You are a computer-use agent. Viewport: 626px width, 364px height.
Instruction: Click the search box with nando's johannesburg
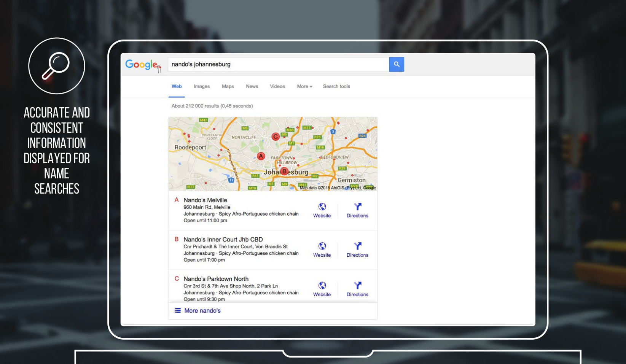[278, 64]
